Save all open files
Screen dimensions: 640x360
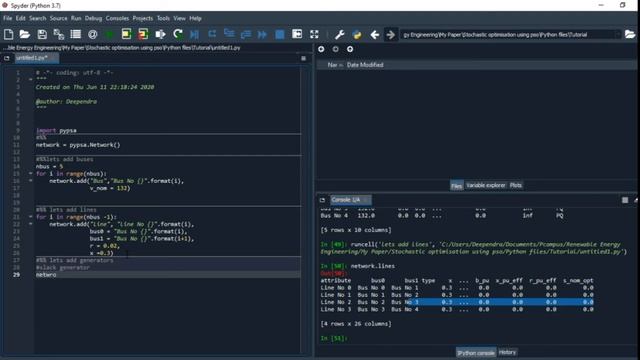click(x=59, y=35)
